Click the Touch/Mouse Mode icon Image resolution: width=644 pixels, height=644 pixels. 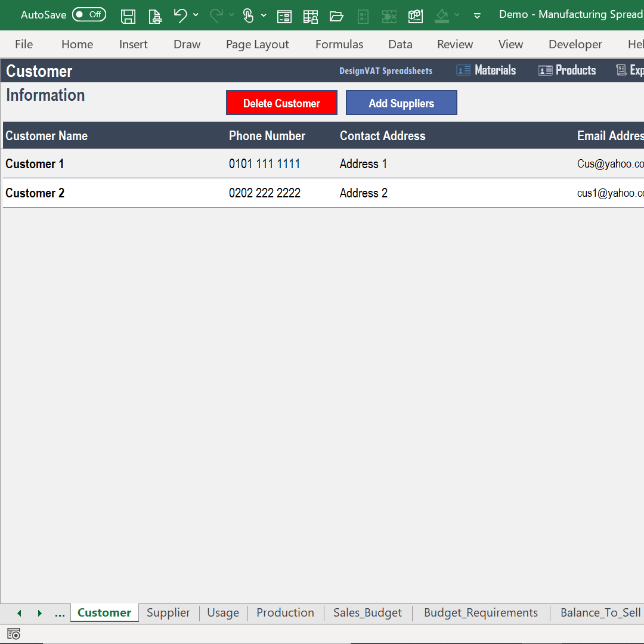(x=248, y=16)
